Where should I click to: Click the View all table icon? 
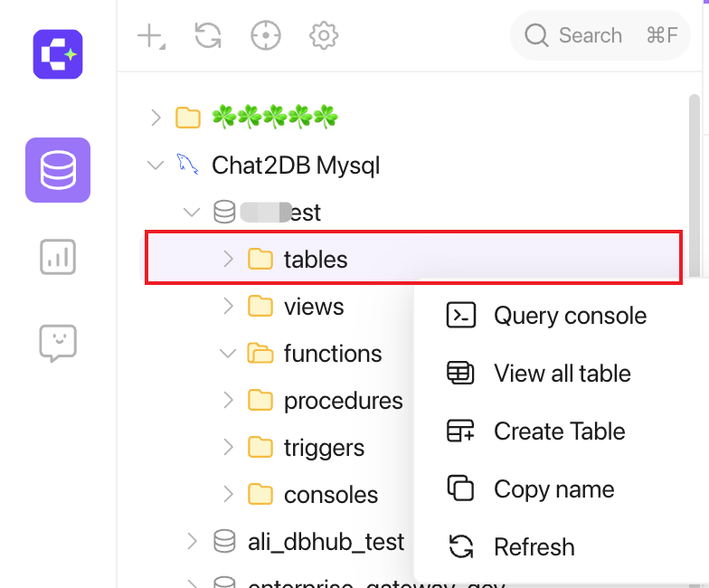461,373
